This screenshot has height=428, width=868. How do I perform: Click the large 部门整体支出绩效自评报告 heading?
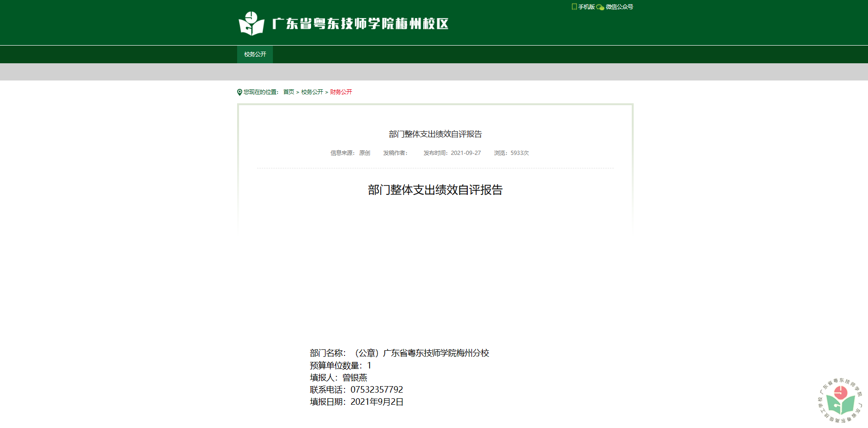pos(435,190)
